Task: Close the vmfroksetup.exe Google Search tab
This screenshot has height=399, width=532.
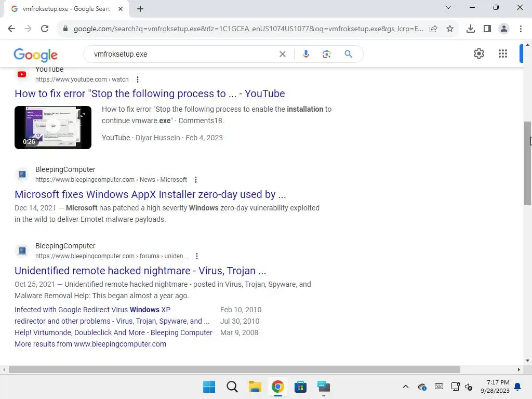Action: 121,9
